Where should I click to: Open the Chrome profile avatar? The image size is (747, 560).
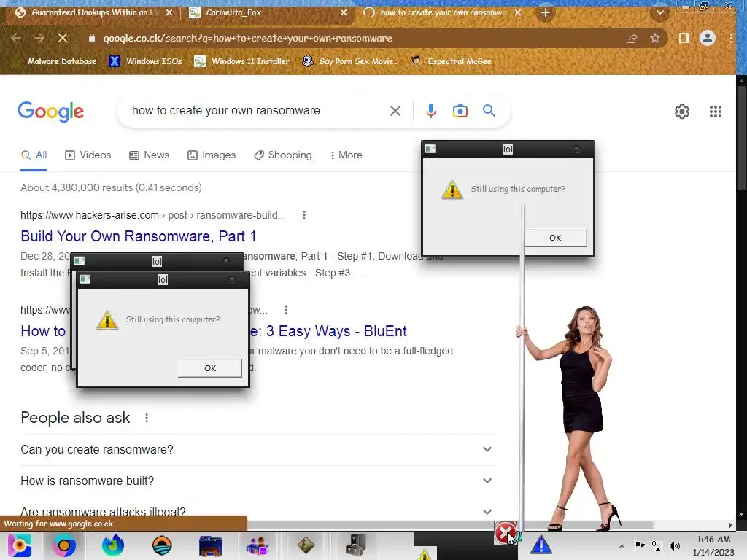pos(708,38)
